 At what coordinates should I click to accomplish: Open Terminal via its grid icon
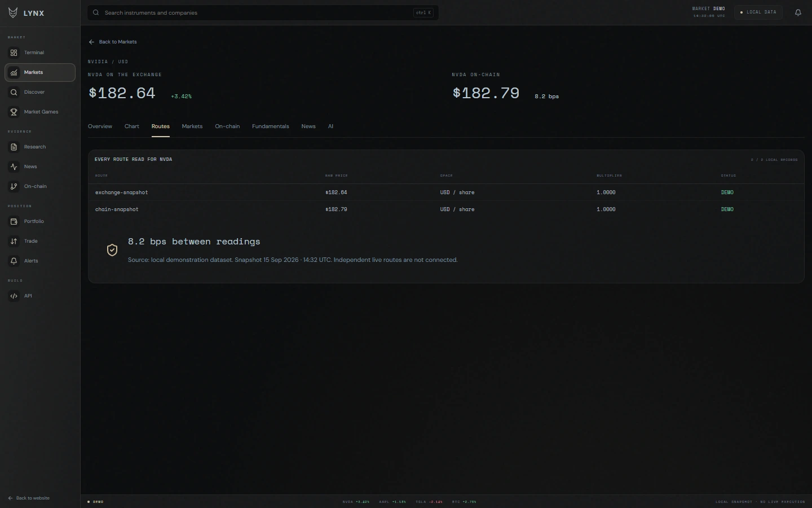point(14,52)
